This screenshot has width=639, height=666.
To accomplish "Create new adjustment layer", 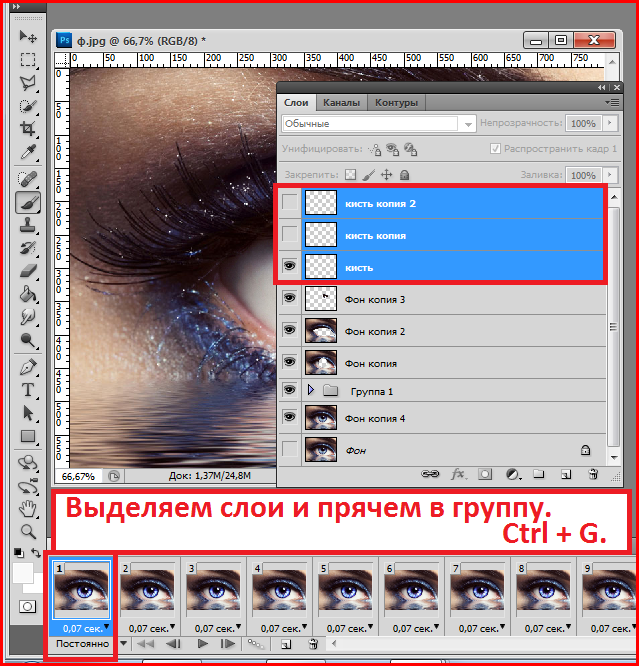I will pos(513,474).
